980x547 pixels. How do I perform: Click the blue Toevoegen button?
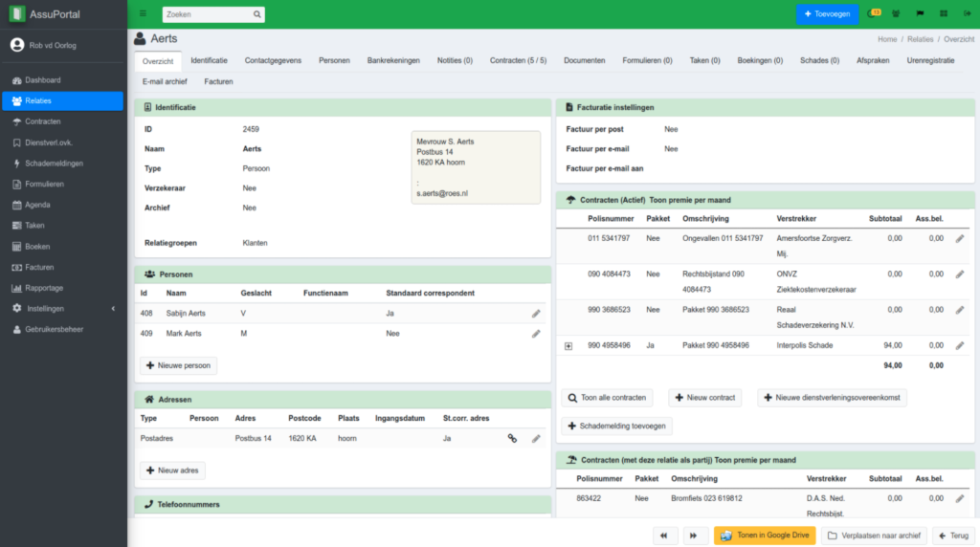pos(827,13)
